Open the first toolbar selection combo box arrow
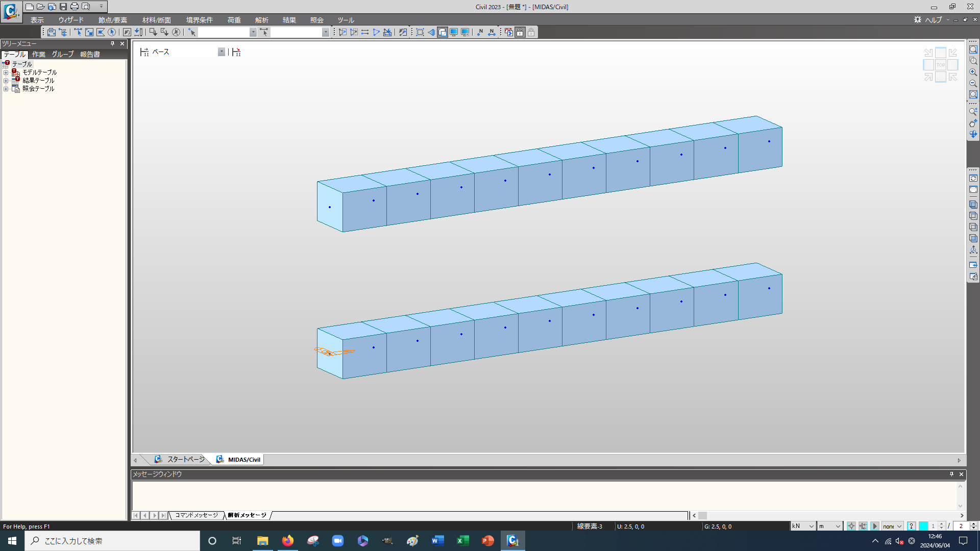 [253, 32]
